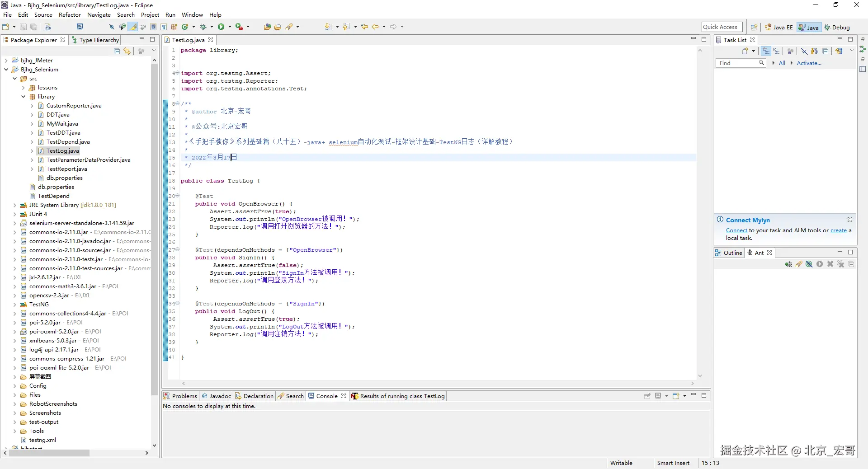Open the Debug button dropdown arrow
The image size is (868, 469).
pos(212,27)
